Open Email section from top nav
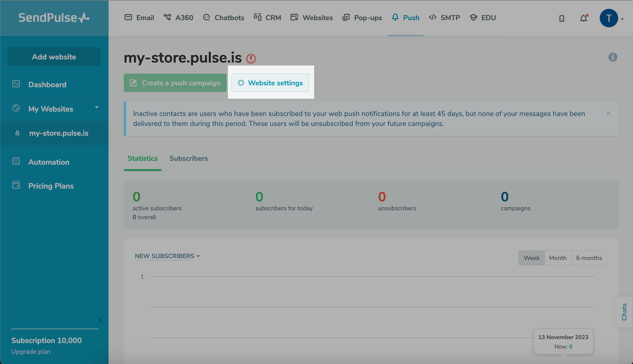 pyautogui.click(x=139, y=17)
